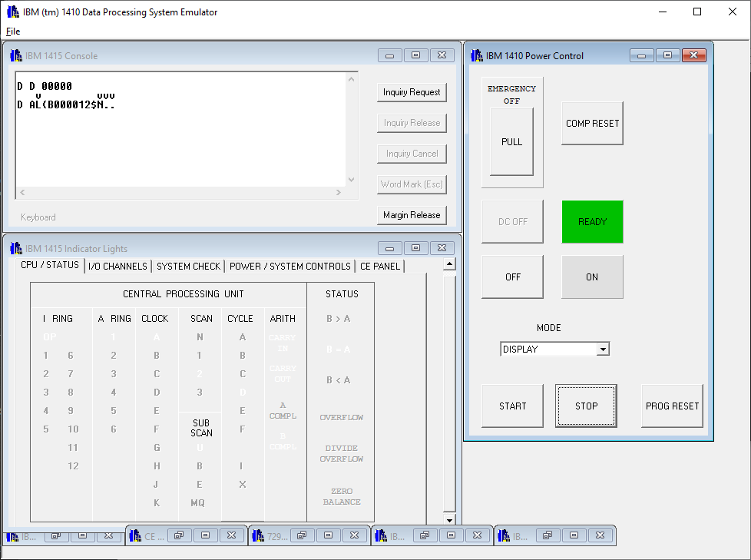Click the IBM 1410 Emulator title bar icon
The height and width of the screenshot is (560, 751).
click(x=13, y=12)
